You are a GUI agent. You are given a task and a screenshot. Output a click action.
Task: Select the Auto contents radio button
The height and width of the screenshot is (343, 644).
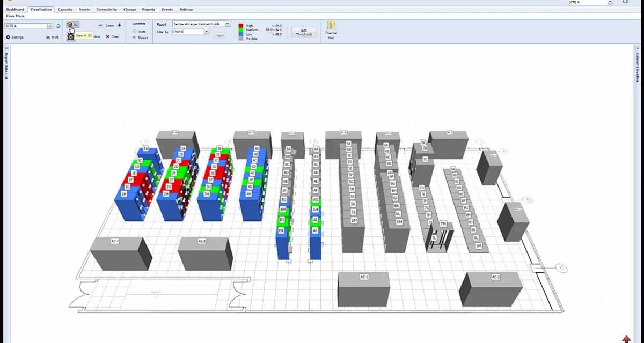coord(134,32)
